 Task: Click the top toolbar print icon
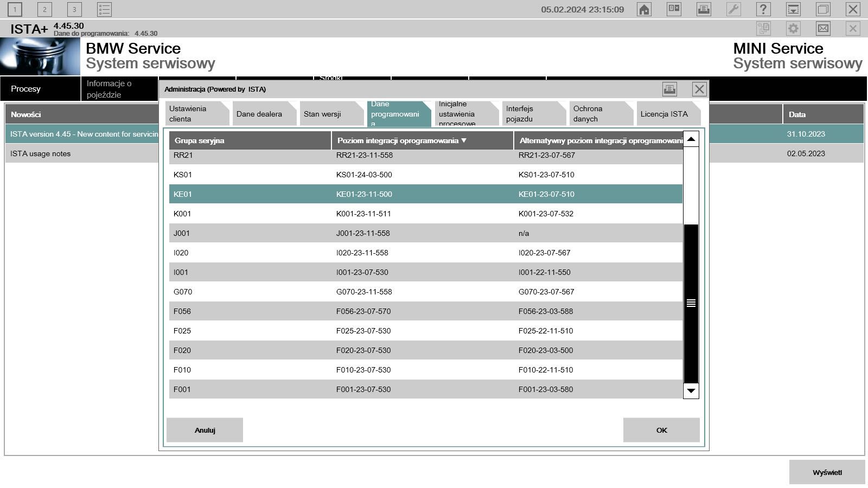click(704, 9)
